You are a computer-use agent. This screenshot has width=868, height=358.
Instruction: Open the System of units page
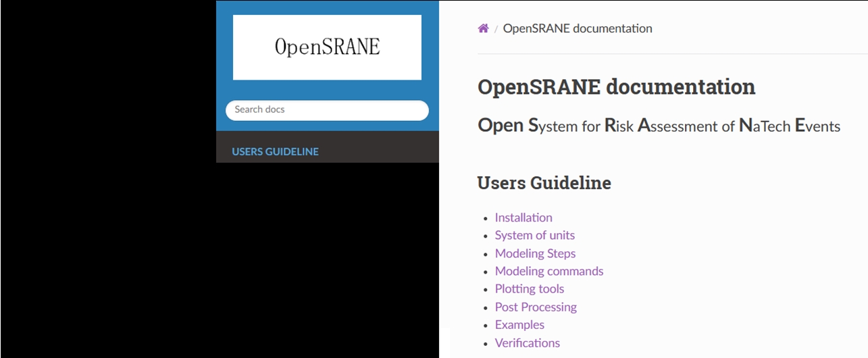coord(534,235)
